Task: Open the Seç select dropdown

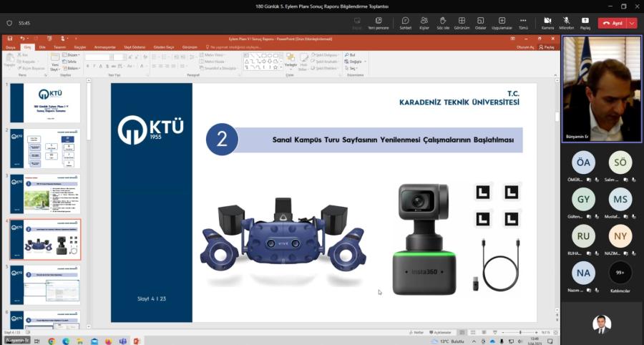Action: coord(351,68)
